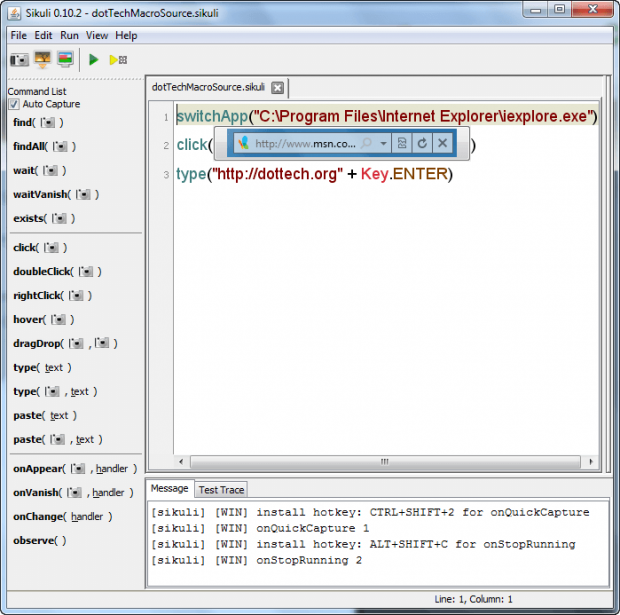Insert the observe() command
The height and width of the screenshot is (615, 620).
point(40,540)
